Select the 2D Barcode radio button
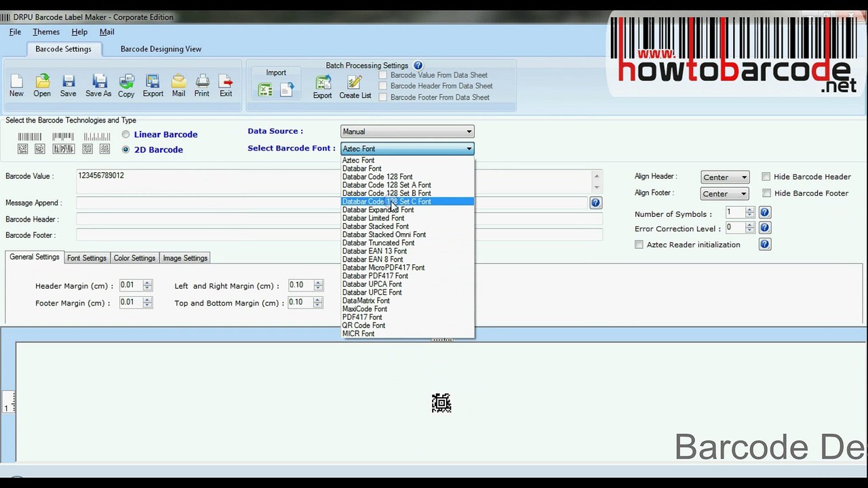Image resolution: width=868 pixels, height=488 pixels. coord(125,149)
